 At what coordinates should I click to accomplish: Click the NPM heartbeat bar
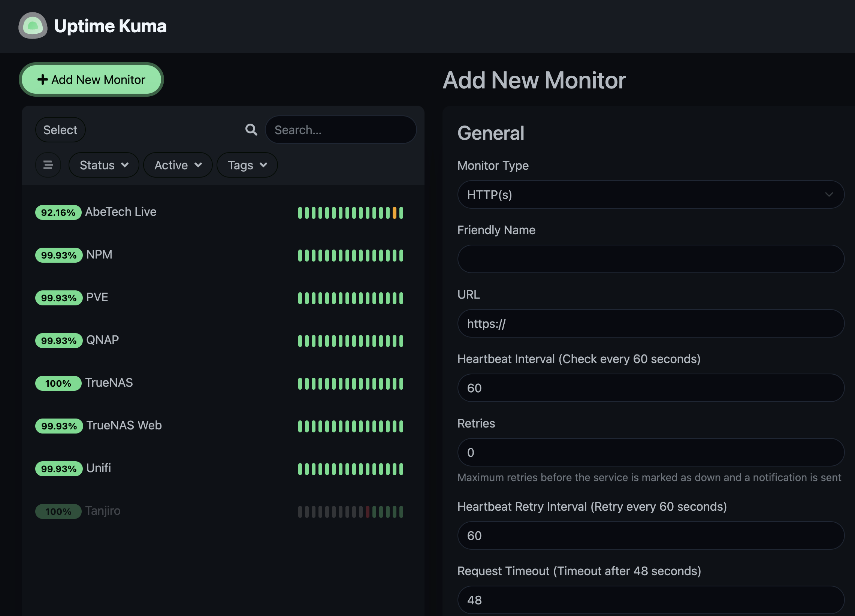pos(351,255)
